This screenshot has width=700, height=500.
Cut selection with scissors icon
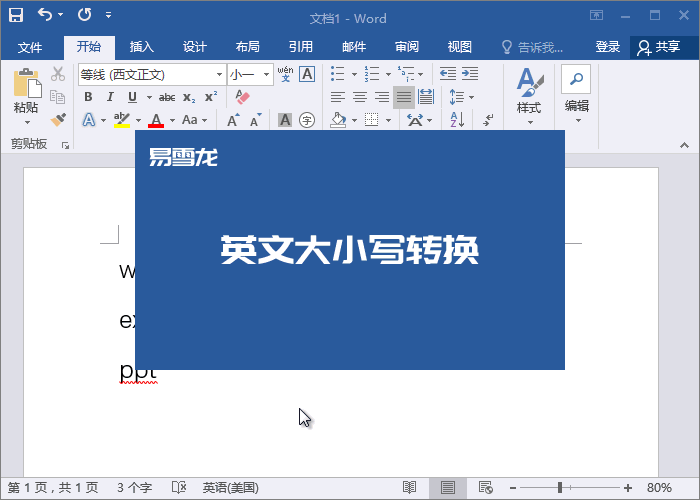coord(58,74)
